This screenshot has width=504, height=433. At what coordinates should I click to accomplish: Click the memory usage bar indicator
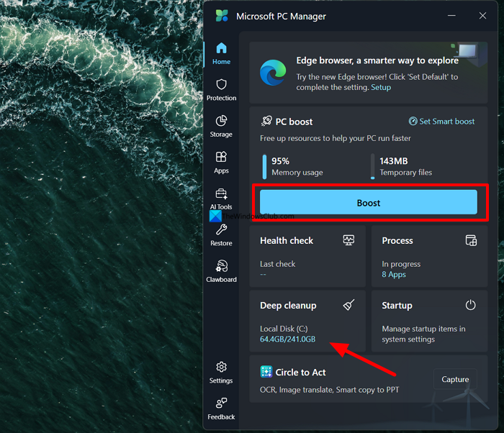pyautogui.click(x=264, y=167)
